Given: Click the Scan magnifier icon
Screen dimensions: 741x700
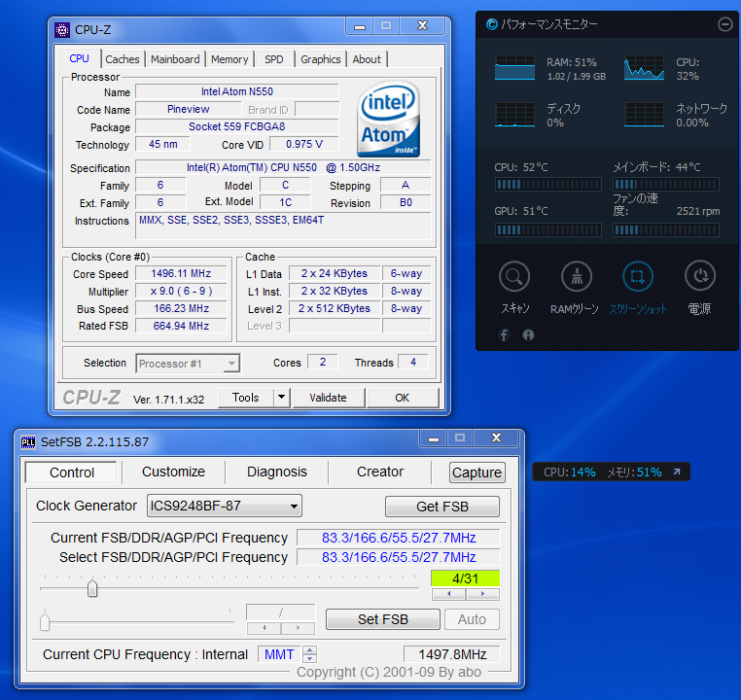Looking at the screenshot, I should coord(514,277).
